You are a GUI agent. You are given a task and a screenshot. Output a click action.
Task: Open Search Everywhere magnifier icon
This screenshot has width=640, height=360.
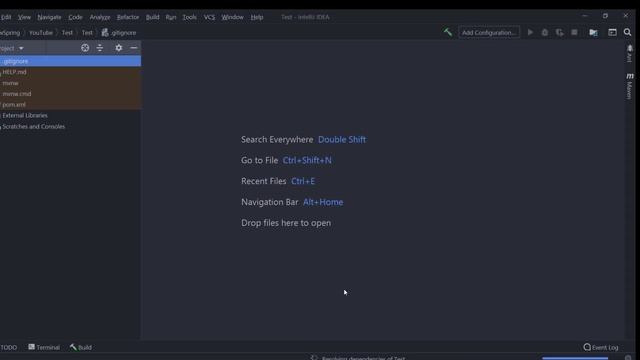click(x=627, y=32)
